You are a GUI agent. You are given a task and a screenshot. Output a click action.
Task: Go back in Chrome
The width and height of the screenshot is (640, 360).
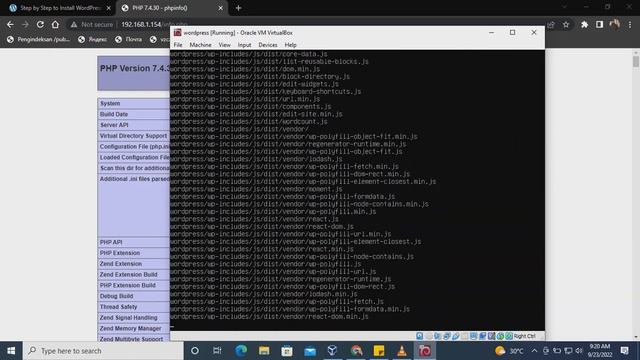[10, 24]
